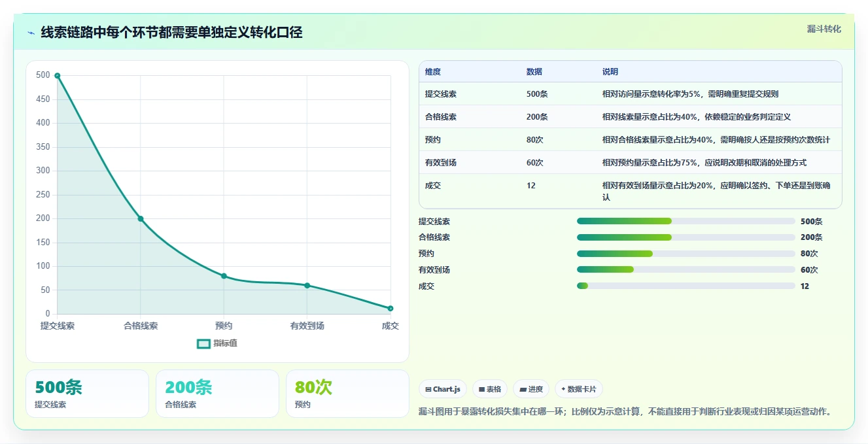Click the chart data point at 合格线索
Image resolution: width=868 pixels, height=444 pixels.
pyautogui.click(x=141, y=218)
